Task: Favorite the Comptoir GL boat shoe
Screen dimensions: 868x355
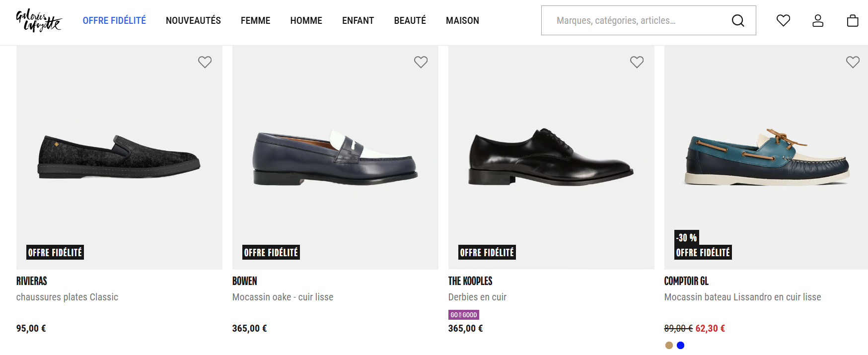Action: coord(853,62)
